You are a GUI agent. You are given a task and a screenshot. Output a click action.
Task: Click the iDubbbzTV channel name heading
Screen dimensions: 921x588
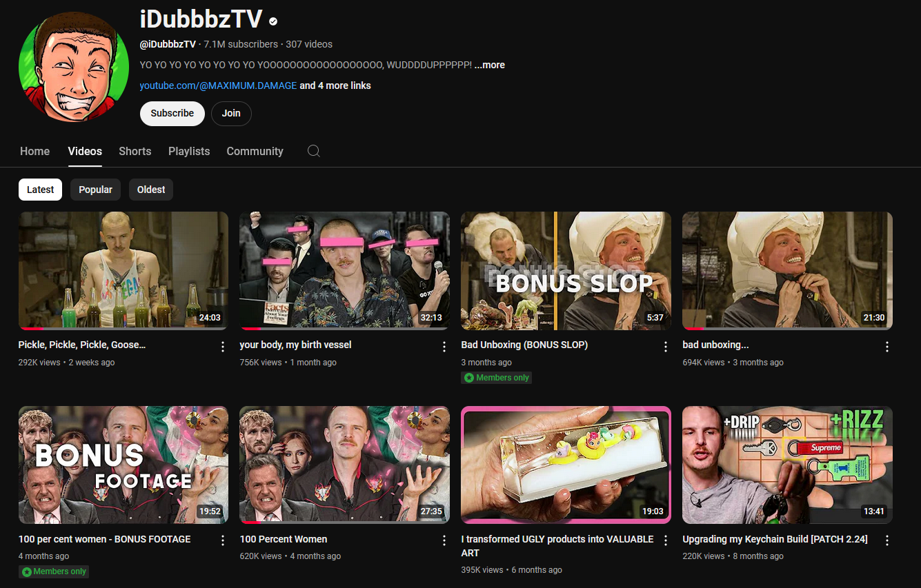click(201, 19)
